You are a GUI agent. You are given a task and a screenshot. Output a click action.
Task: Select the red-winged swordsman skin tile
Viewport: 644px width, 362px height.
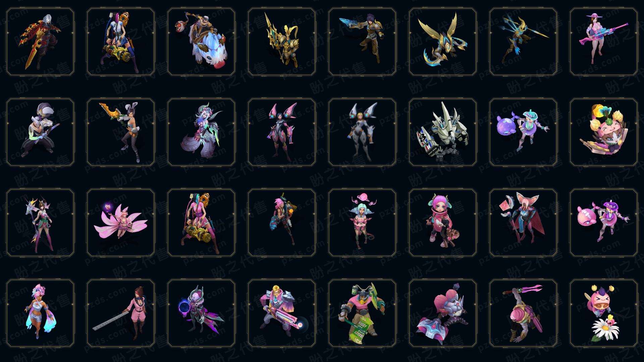[x=40, y=42]
